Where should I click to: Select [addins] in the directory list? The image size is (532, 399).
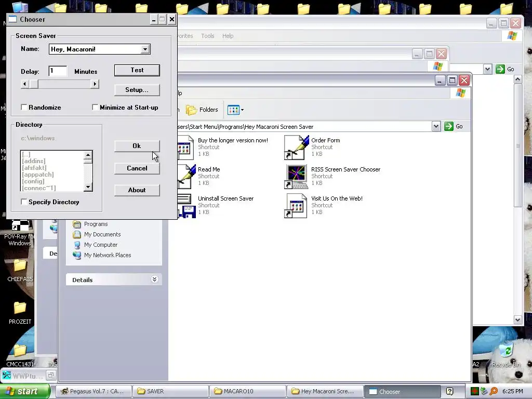(x=34, y=161)
